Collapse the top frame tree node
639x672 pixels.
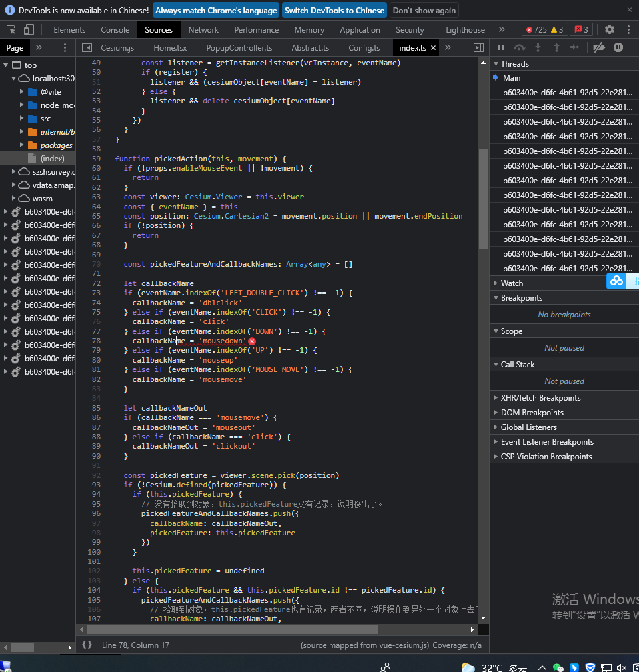6,65
